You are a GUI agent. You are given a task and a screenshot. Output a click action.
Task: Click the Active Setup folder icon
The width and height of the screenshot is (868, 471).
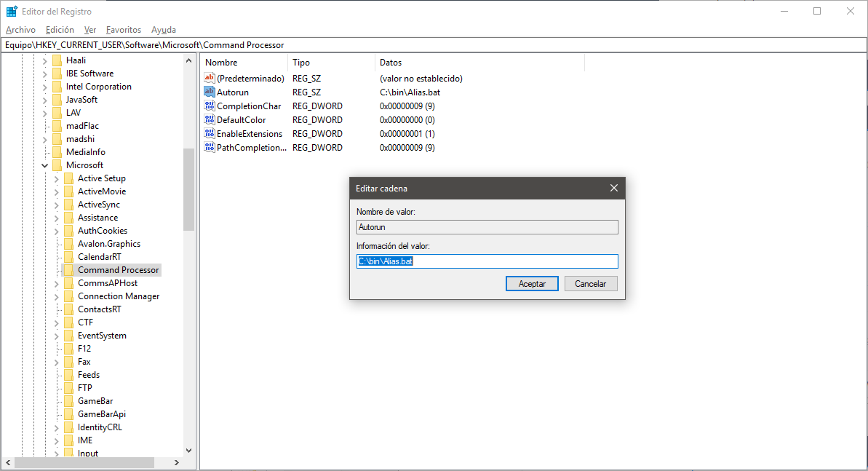(x=68, y=178)
